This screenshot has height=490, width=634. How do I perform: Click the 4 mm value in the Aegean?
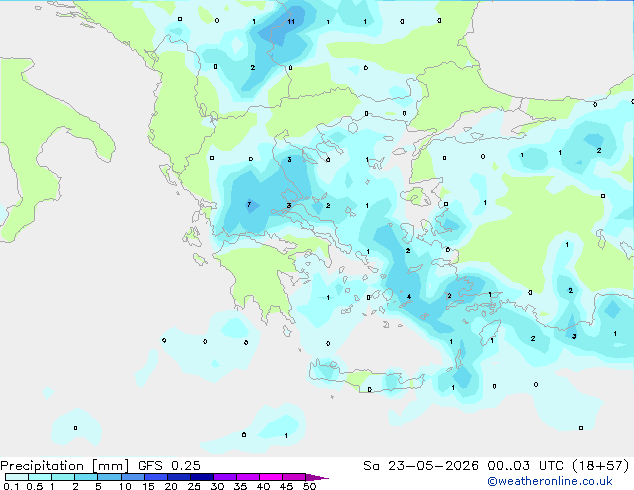[x=409, y=297]
